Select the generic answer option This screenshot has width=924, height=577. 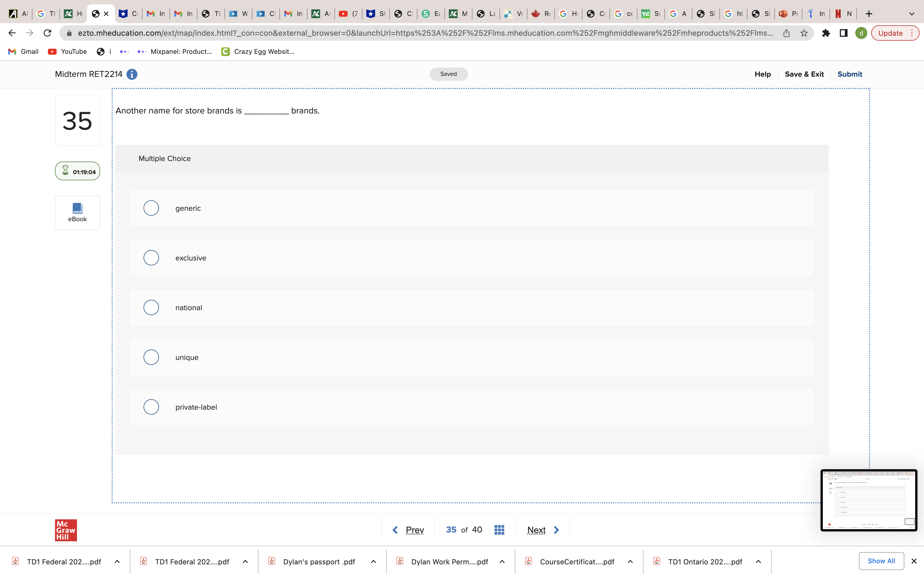tap(151, 208)
